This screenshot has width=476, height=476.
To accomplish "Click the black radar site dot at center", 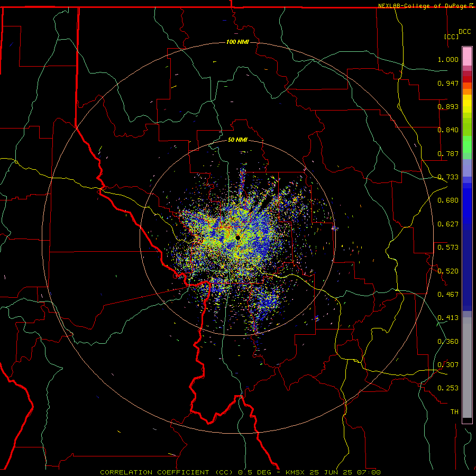I will (x=237, y=237).
